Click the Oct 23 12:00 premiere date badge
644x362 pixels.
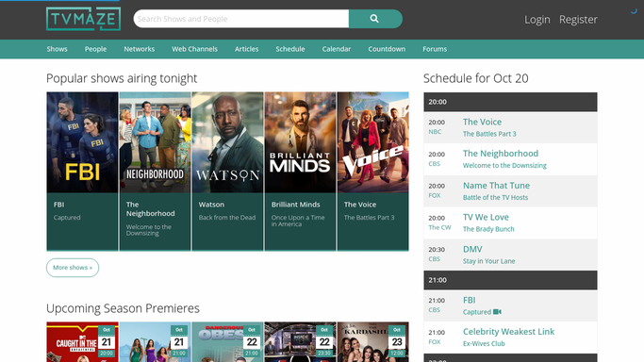pos(397,341)
